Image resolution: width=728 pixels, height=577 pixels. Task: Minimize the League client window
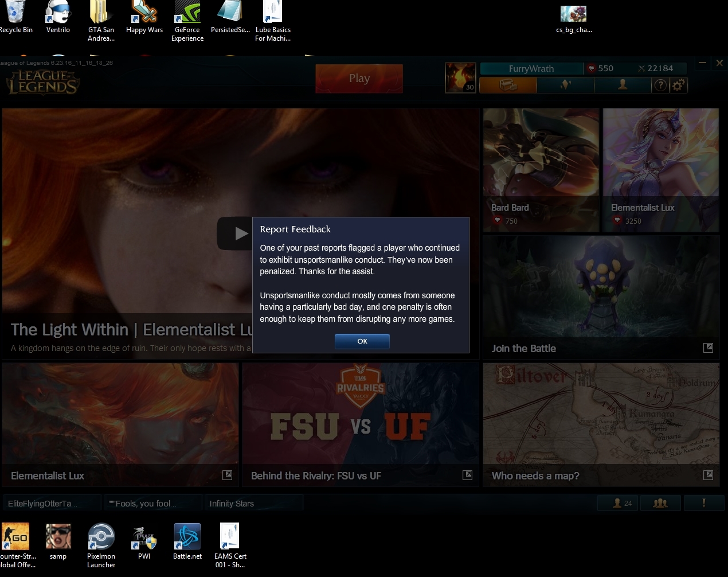tap(702, 63)
